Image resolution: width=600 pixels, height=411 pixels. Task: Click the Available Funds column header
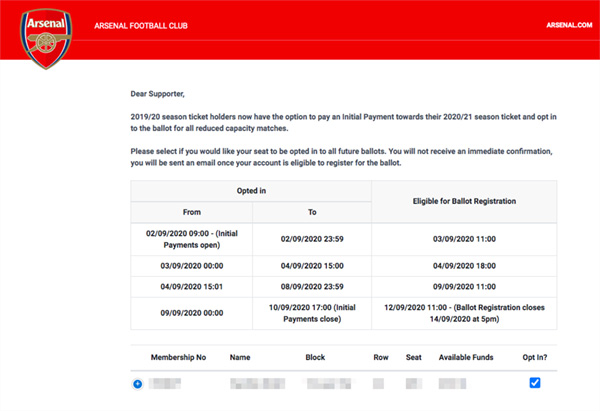pyautogui.click(x=466, y=357)
